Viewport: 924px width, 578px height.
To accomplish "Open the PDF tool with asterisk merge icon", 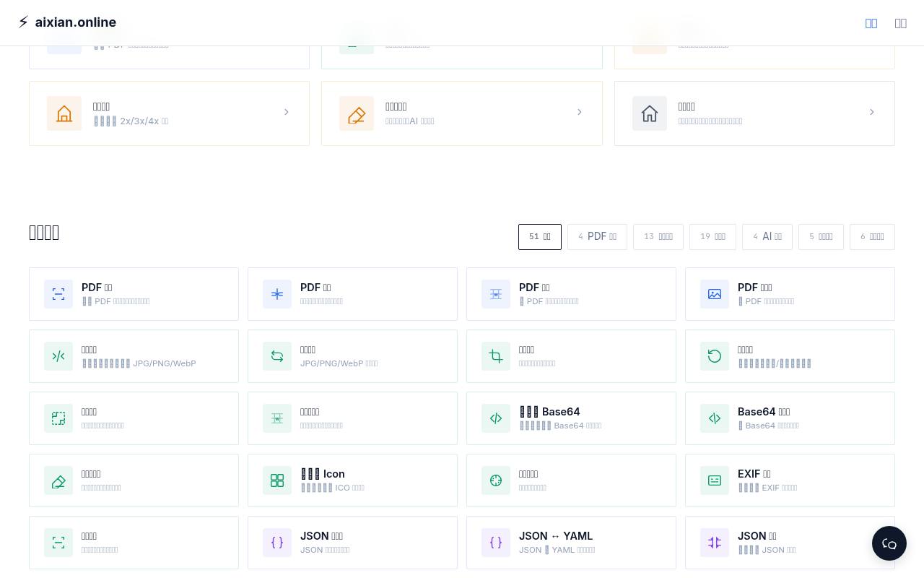I will (352, 294).
